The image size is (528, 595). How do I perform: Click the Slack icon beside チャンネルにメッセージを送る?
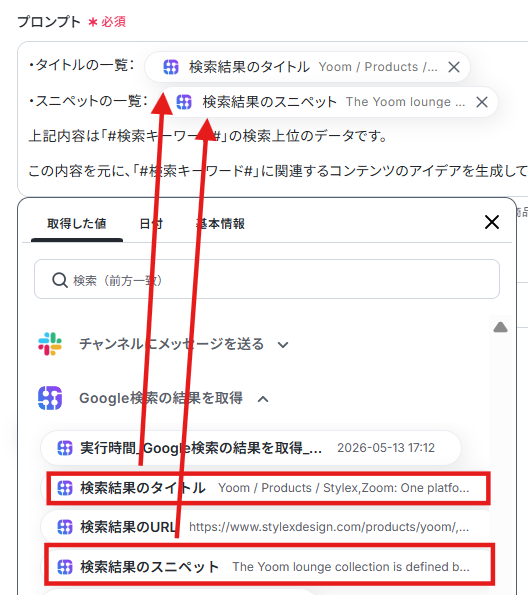click(x=50, y=344)
